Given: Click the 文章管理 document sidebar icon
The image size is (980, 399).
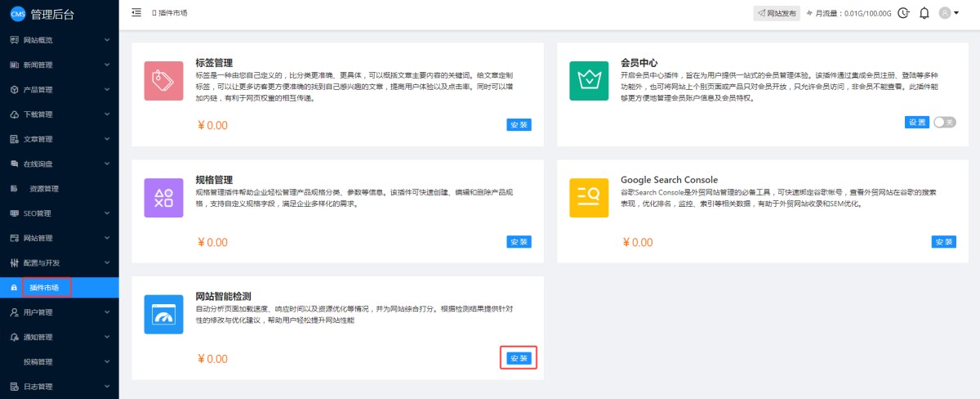Looking at the screenshot, I should point(14,139).
